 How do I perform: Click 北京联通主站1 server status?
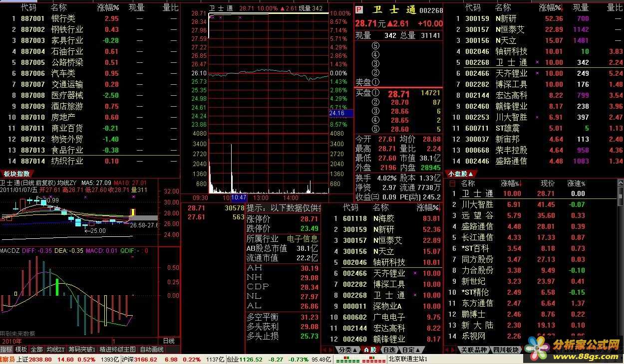[408, 360]
